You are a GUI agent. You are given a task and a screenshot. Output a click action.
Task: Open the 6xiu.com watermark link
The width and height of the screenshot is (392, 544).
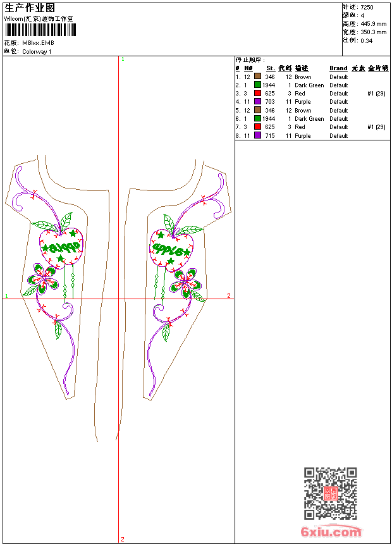pyautogui.click(x=331, y=531)
